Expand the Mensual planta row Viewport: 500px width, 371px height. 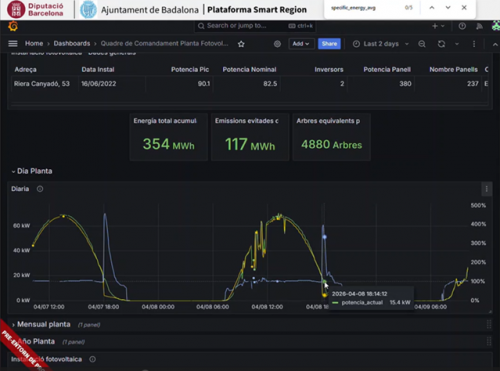click(41, 324)
